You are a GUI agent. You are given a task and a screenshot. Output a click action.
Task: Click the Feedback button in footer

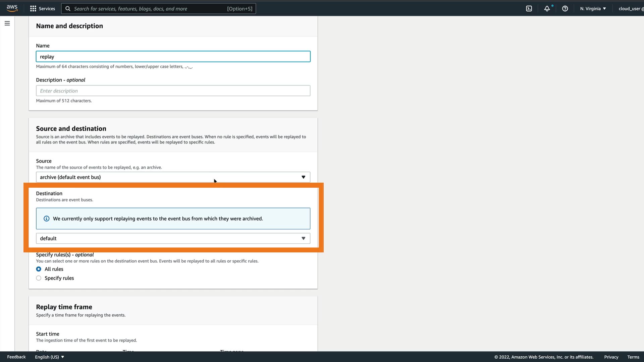(16, 357)
